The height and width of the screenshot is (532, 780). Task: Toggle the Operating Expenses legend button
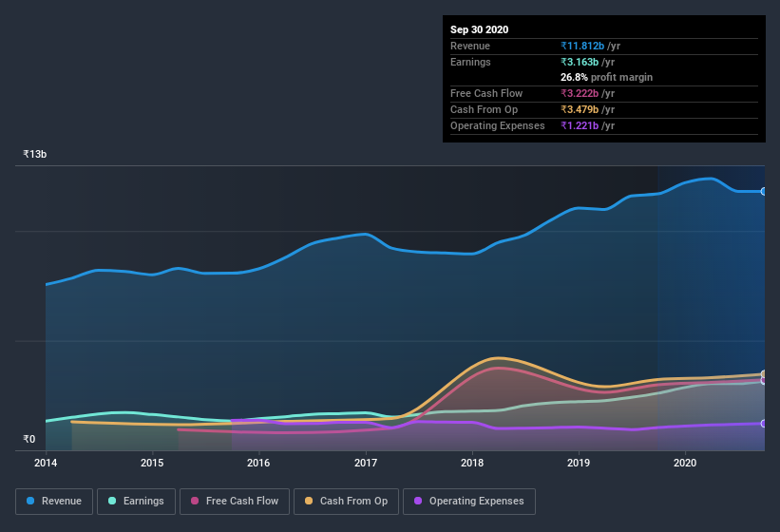(x=469, y=502)
